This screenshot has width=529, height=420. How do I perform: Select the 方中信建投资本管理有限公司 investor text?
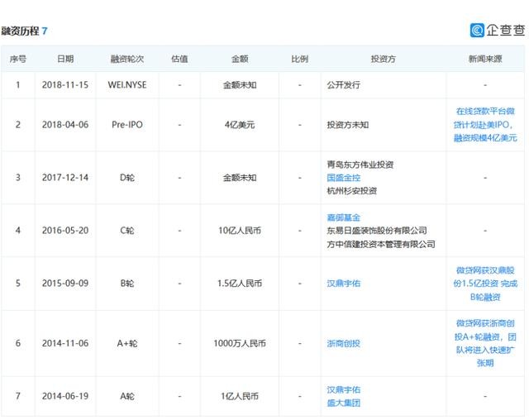pyautogui.click(x=381, y=244)
